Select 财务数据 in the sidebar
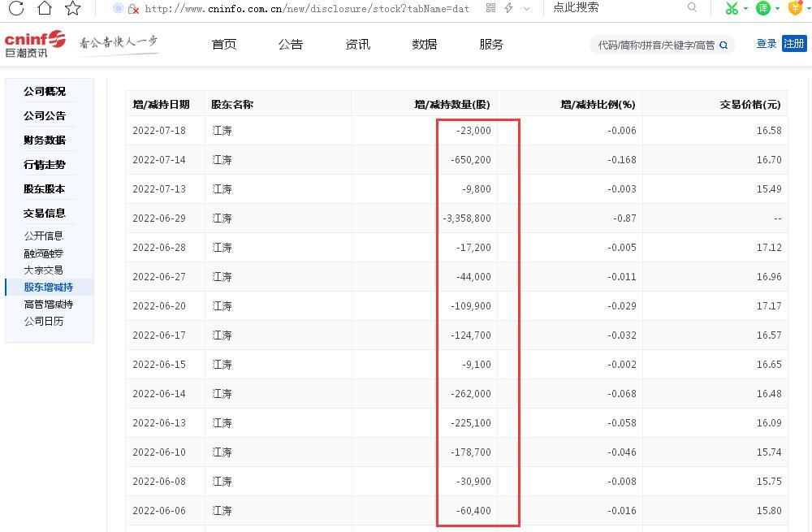The height and width of the screenshot is (532, 812). [45, 141]
